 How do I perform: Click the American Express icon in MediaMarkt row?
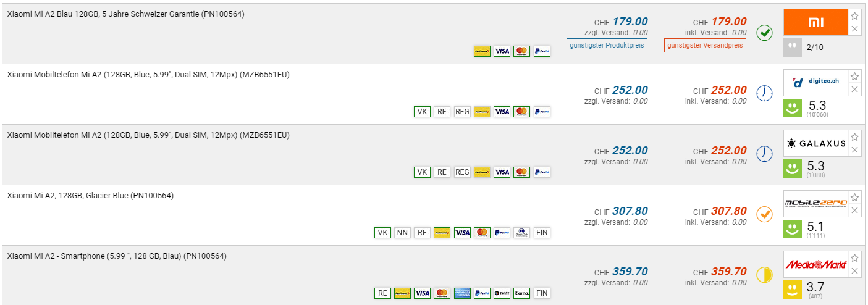click(x=462, y=293)
